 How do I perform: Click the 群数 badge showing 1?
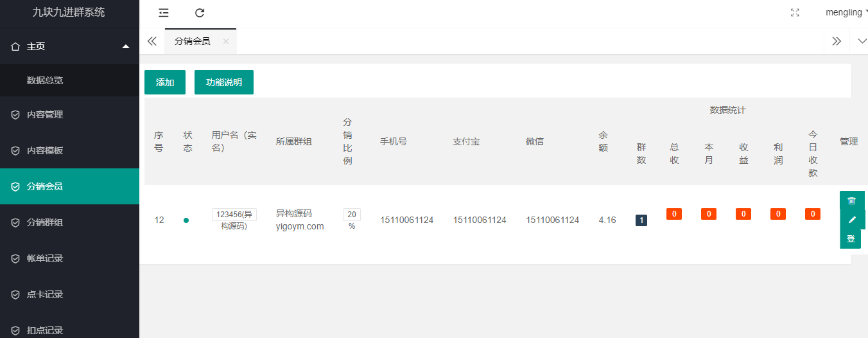pyautogui.click(x=641, y=220)
